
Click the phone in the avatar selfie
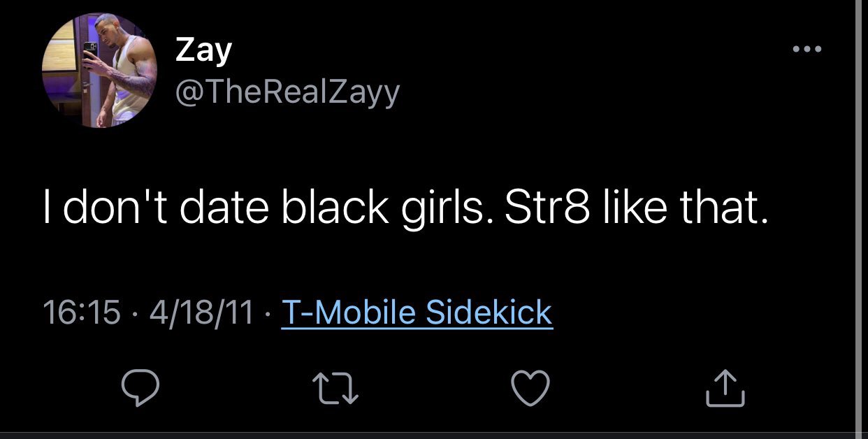tap(90, 52)
